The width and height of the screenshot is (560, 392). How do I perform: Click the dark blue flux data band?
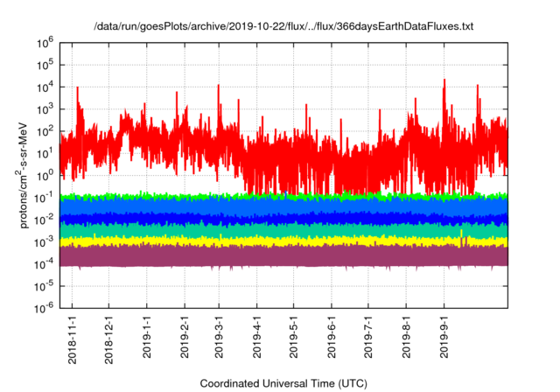[283, 219]
